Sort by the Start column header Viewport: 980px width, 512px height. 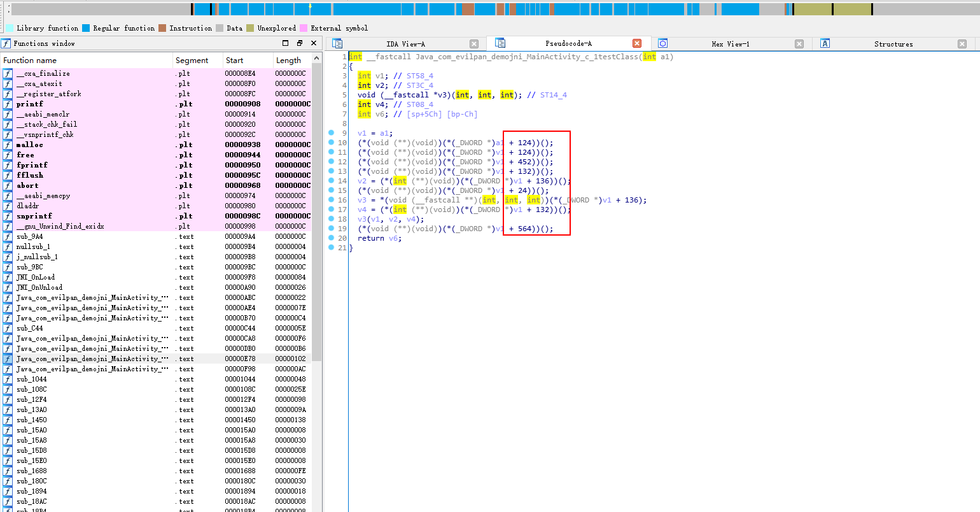[248, 60]
